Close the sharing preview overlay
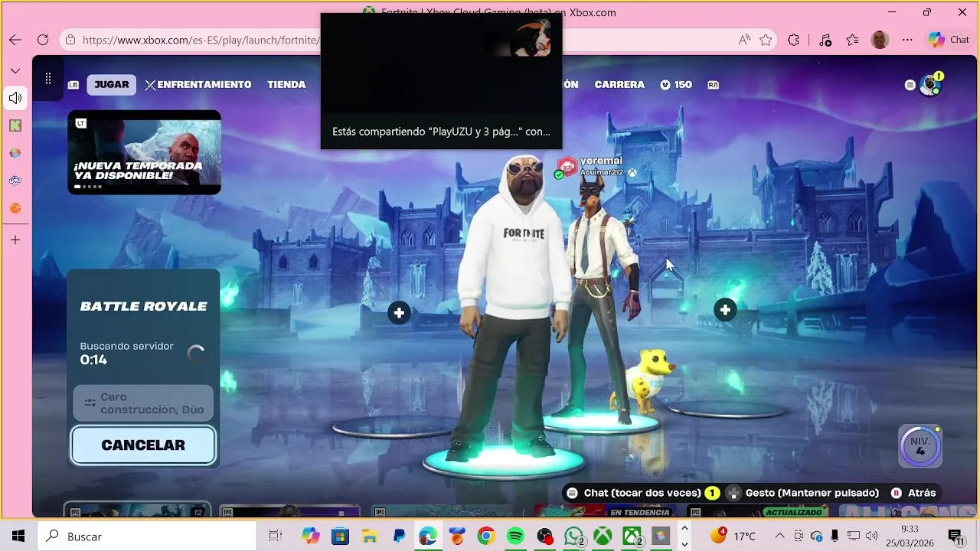This screenshot has width=980, height=551. pyautogui.click(x=544, y=25)
